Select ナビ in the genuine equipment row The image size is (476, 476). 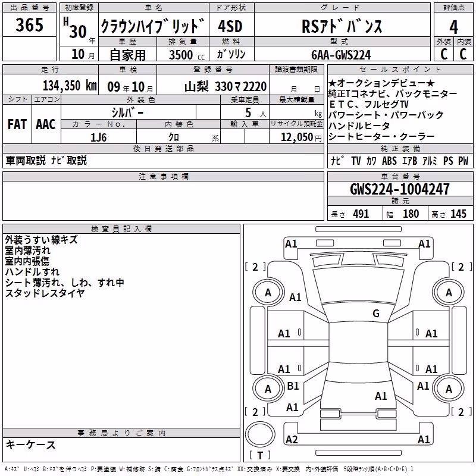[337, 161]
